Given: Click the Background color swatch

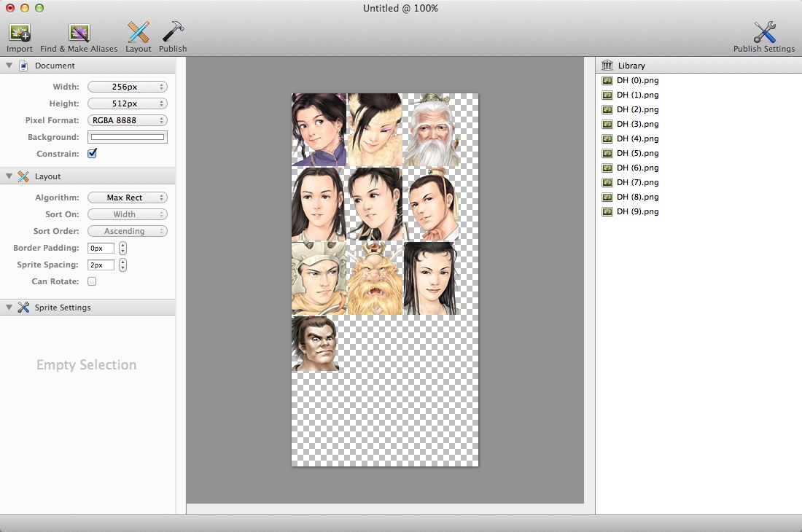Looking at the screenshot, I should click(x=127, y=137).
